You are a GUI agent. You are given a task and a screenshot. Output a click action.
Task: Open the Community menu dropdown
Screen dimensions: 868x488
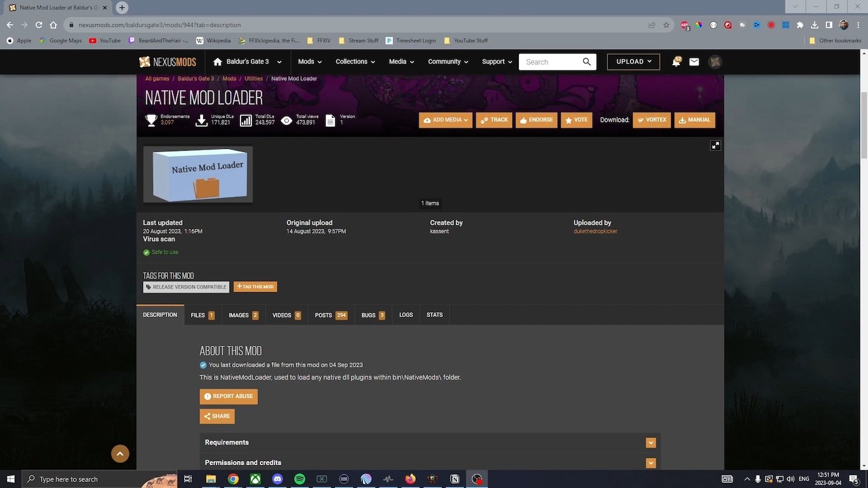pos(448,61)
